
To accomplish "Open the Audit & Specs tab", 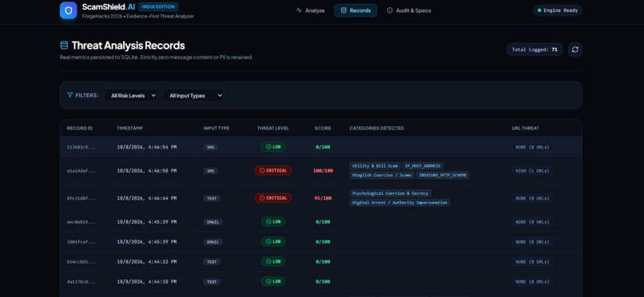I will 408,10.
